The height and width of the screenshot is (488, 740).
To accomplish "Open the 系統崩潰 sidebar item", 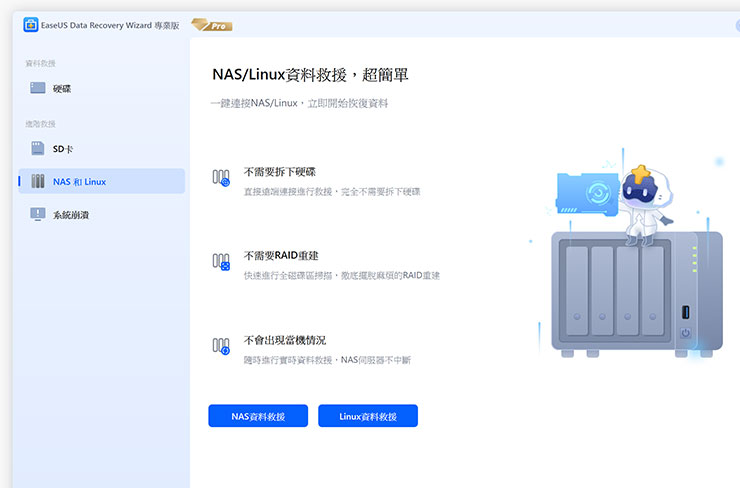I will (101, 215).
